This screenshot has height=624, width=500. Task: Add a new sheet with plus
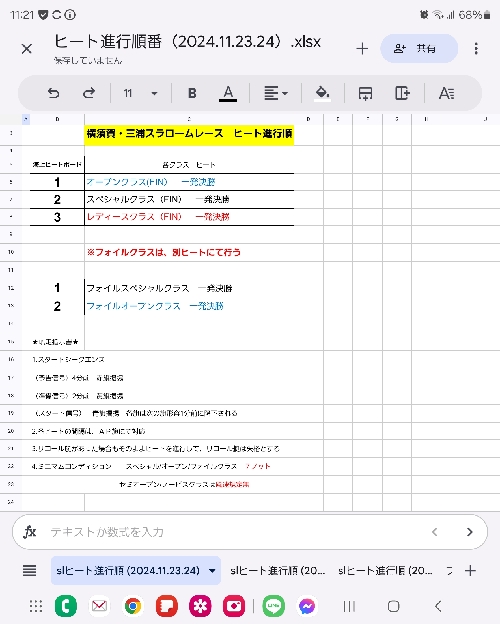pos(470,571)
